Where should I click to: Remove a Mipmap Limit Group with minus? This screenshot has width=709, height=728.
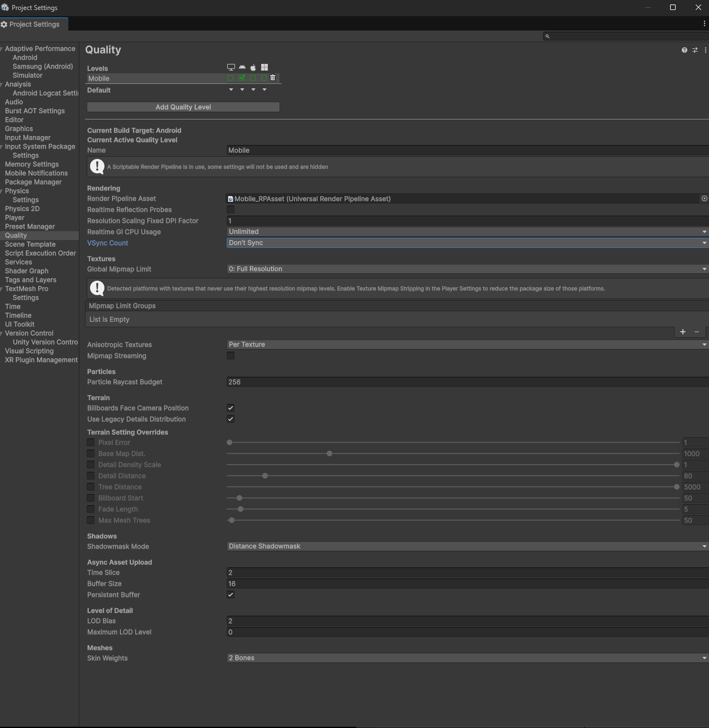click(x=697, y=332)
